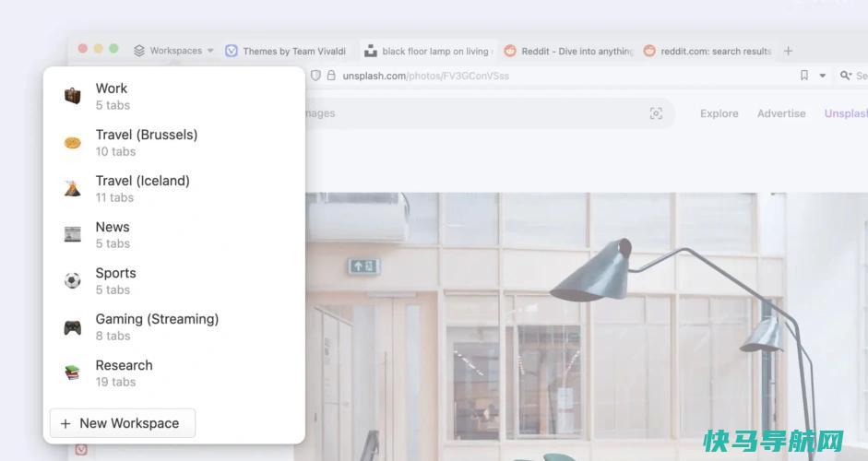Switch to Themes by Team Vivaldi tab
Viewport: 868px width, 461px height.
pyautogui.click(x=286, y=51)
